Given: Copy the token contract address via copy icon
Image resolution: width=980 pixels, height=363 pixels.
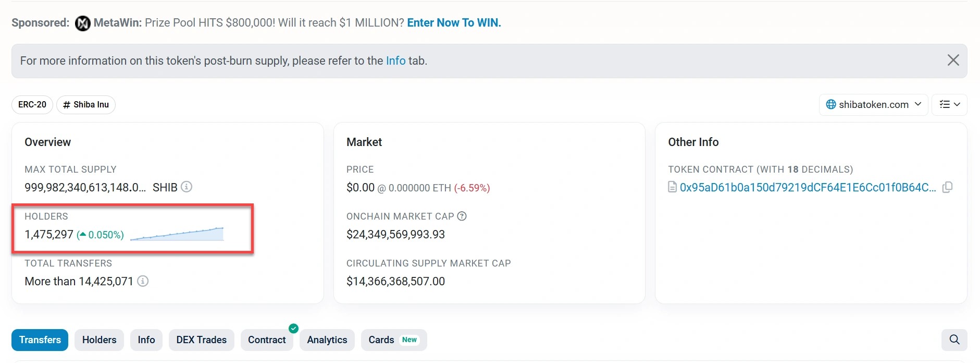Looking at the screenshot, I should [948, 187].
